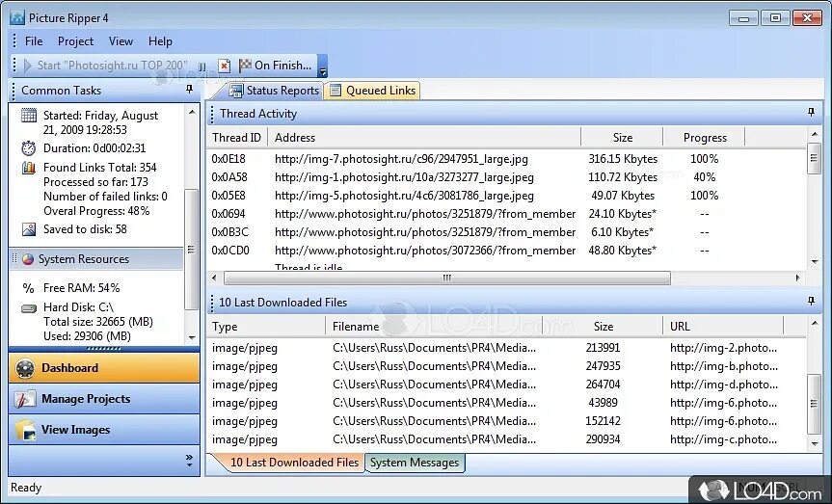Open the Help menu
832x504 pixels.
[160, 41]
